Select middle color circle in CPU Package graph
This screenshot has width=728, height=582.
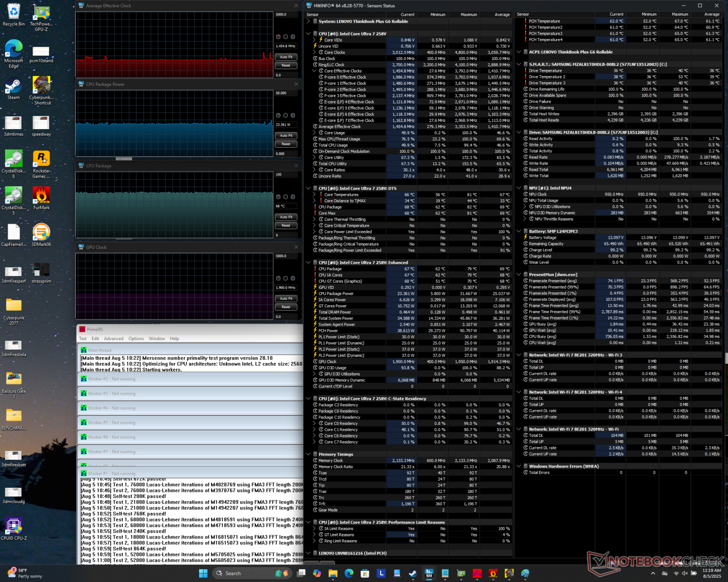[285, 197]
